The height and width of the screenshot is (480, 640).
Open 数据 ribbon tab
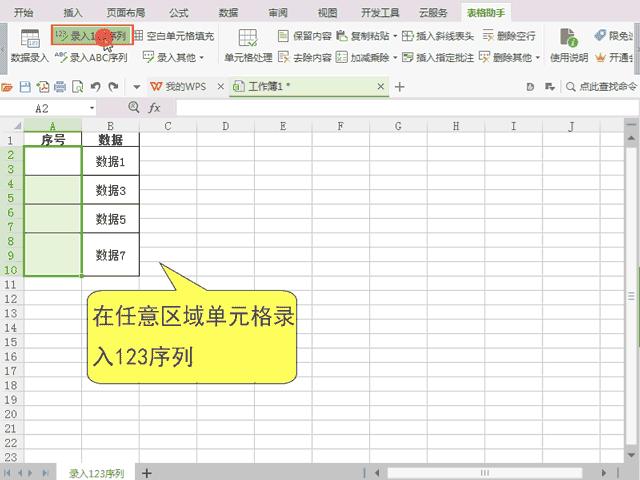pos(228,13)
